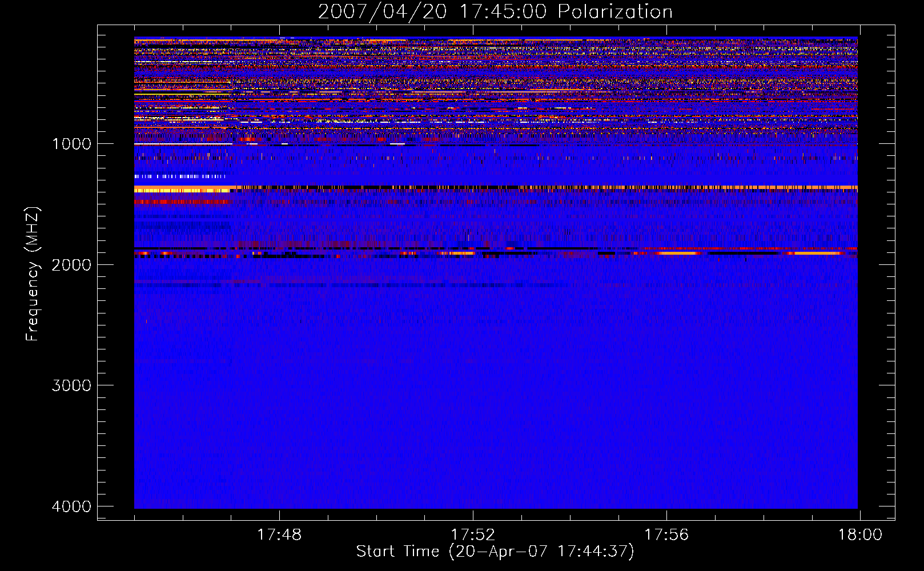Click the 2000 frequency tick label

coord(71,265)
